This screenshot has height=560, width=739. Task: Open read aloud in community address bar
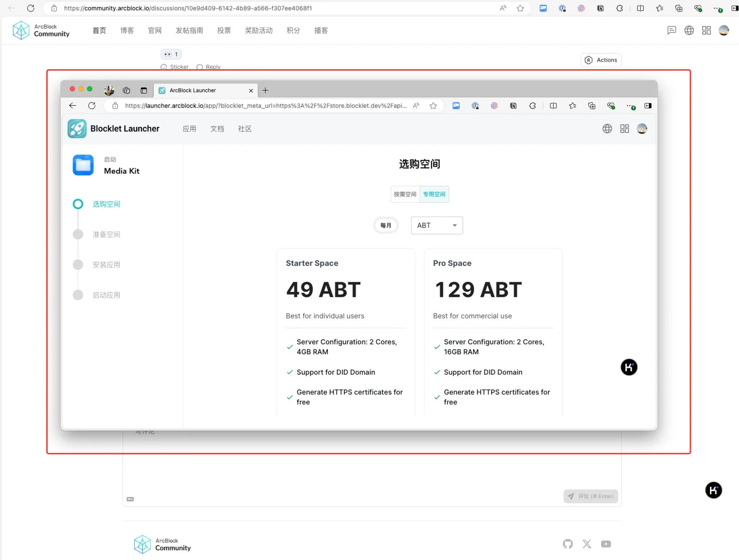point(503,8)
